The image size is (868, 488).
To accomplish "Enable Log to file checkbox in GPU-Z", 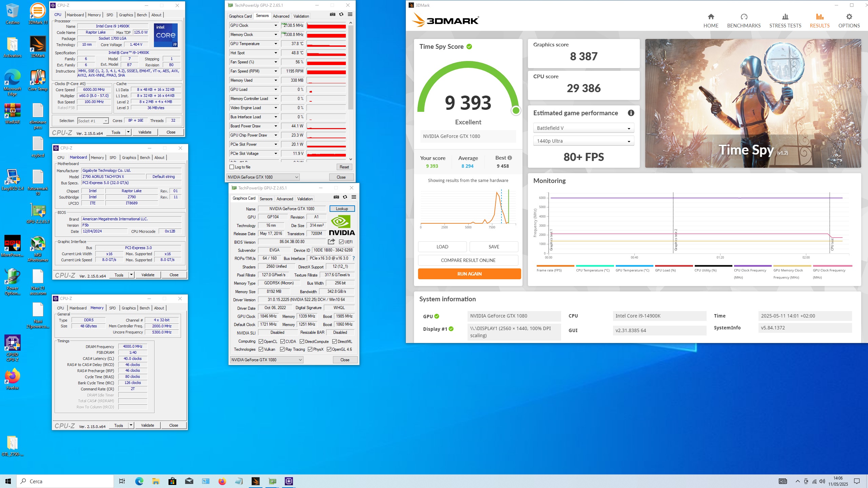I will click(x=232, y=167).
